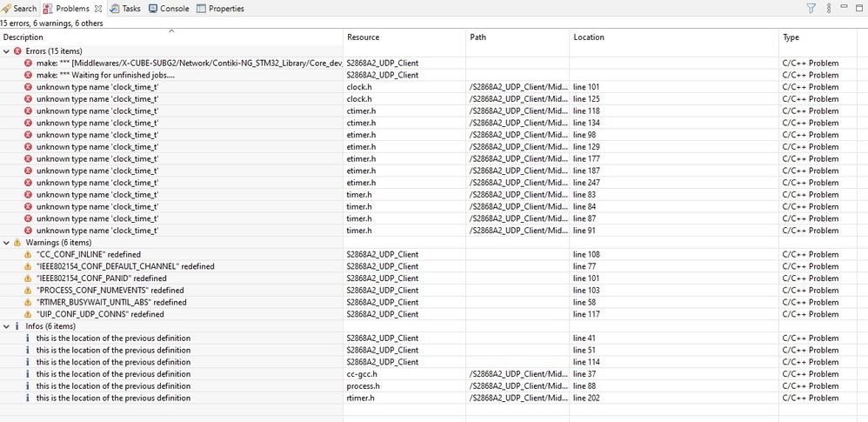Open the view menu three-dots icon
The image size is (868, 422).
click(x=829, y=9)
